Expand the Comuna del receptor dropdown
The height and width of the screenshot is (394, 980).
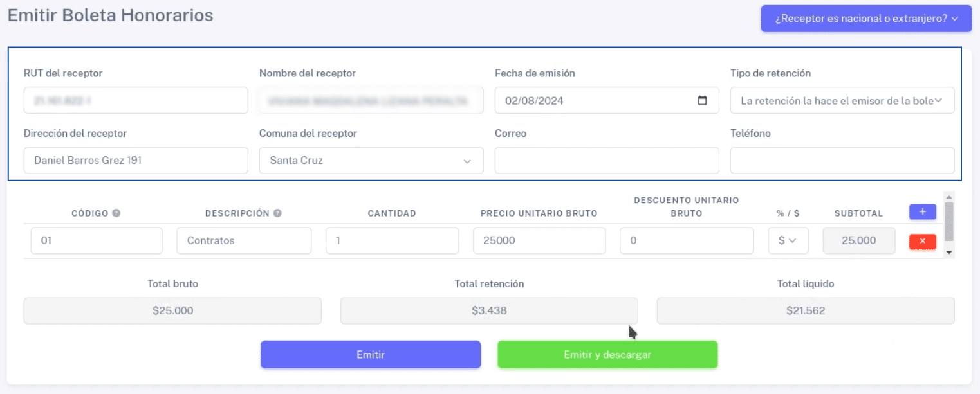(371, 161)
